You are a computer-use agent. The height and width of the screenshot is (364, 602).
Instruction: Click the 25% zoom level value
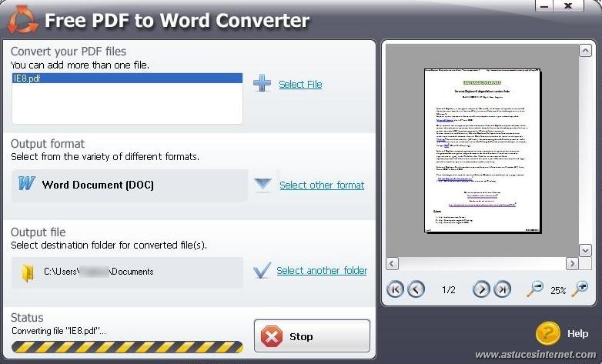tap(558, 290)
